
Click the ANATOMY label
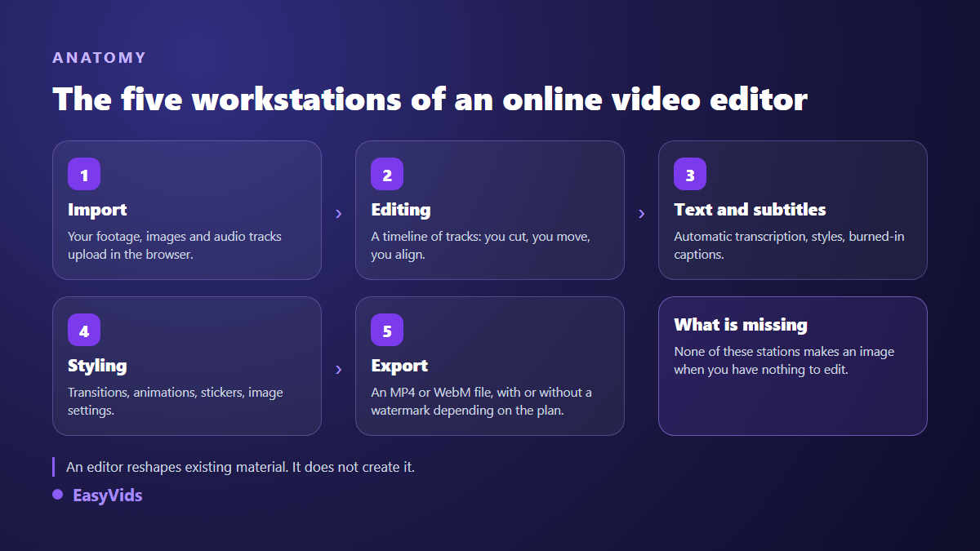click(x=100, y=58)
